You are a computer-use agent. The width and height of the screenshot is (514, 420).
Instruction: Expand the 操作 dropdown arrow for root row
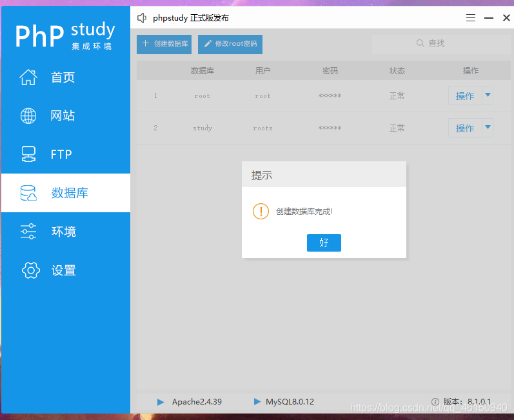click(x=488, y=95)
